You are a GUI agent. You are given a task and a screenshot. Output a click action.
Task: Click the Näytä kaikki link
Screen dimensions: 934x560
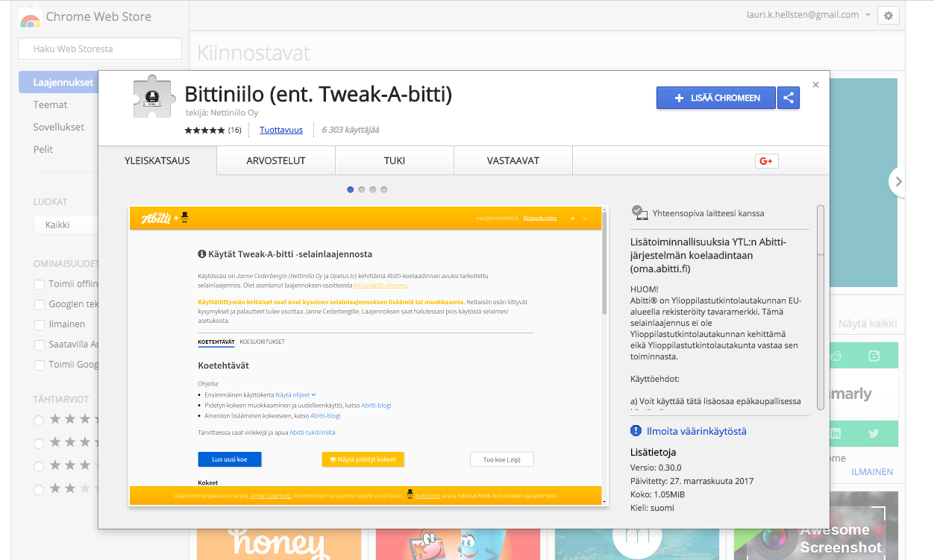[x=868, y=324]
